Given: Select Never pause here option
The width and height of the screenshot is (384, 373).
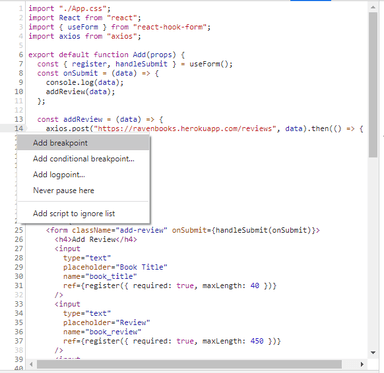Looking at the screenshot, I should (x=83, y=190).
